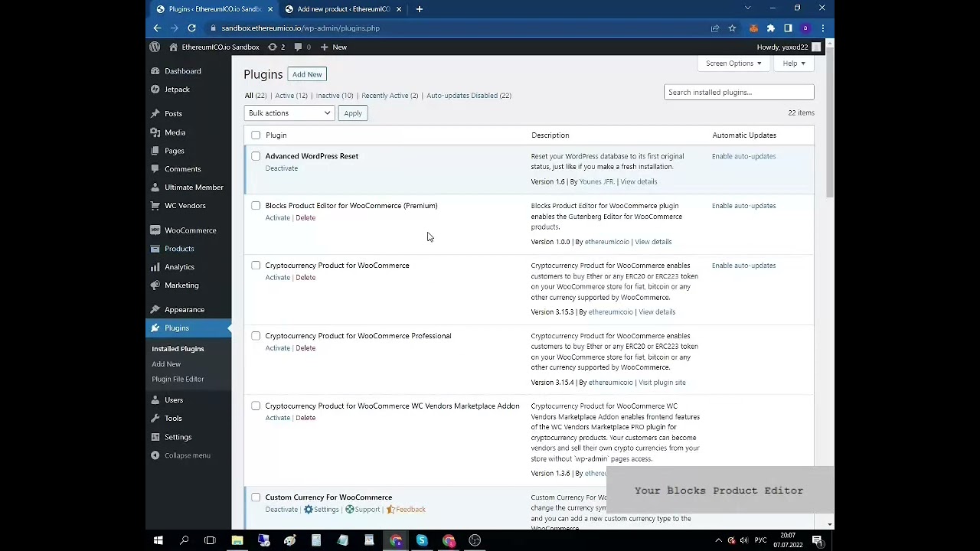Open Media library in the sidebar
The height and width of the screenshot is (551, 980).
coord(175,132)
